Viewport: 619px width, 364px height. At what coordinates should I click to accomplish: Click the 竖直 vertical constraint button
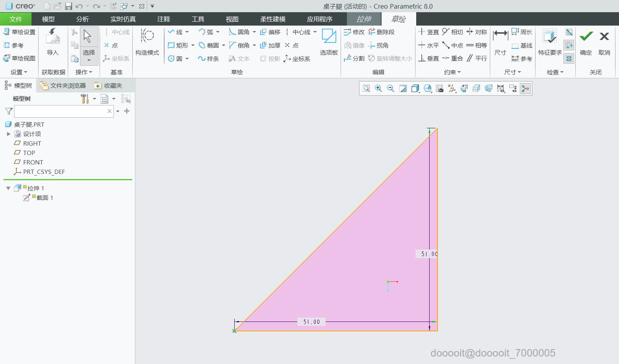pos(429,32)
